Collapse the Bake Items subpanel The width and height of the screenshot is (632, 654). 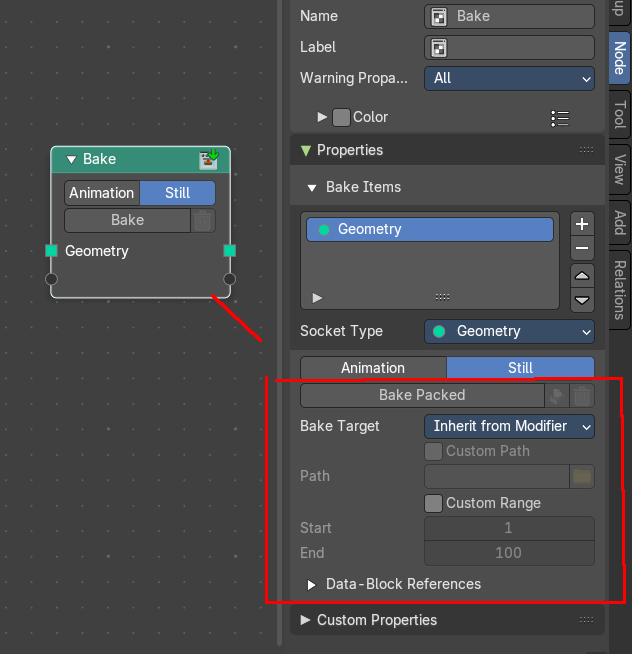312,188
